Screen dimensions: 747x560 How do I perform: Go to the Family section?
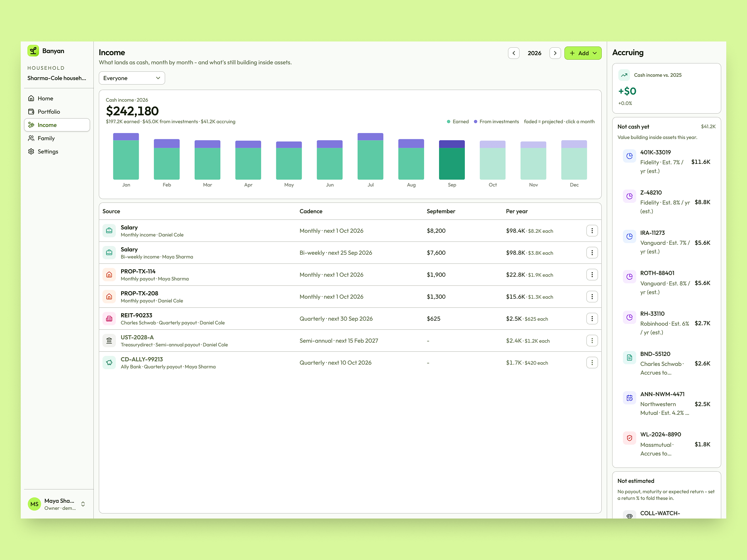pos(57,138)
